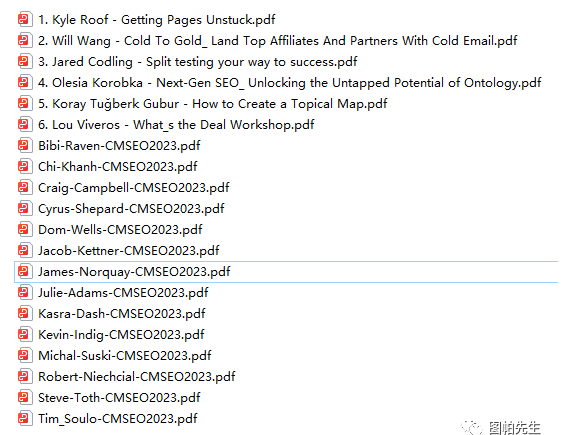Select the Olesia Korobka Next-Gen SEO file name
572x435 pixels.
click(x=290, y=83)
